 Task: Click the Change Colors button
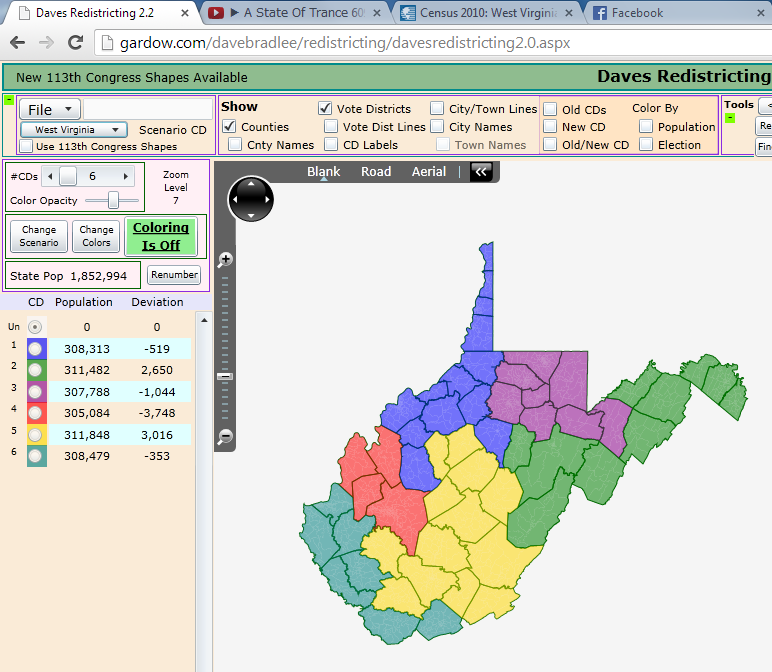click(96, 236)
